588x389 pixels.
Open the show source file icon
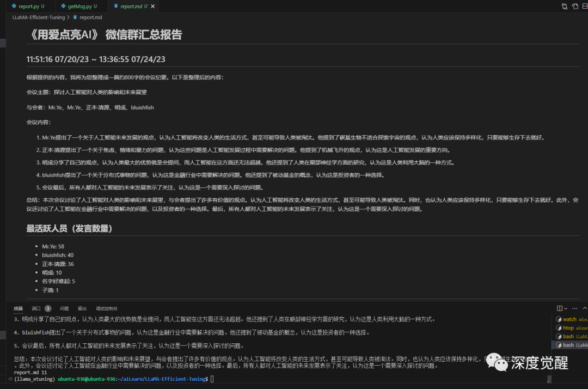pyautogui.click(x=575, y=7)
